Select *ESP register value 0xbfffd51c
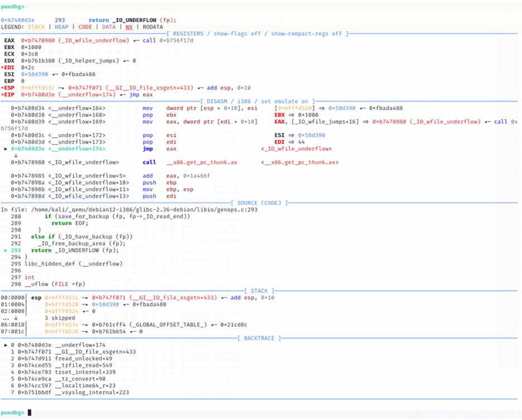This screenshot has height=420, width=522. tap(38, 88)
